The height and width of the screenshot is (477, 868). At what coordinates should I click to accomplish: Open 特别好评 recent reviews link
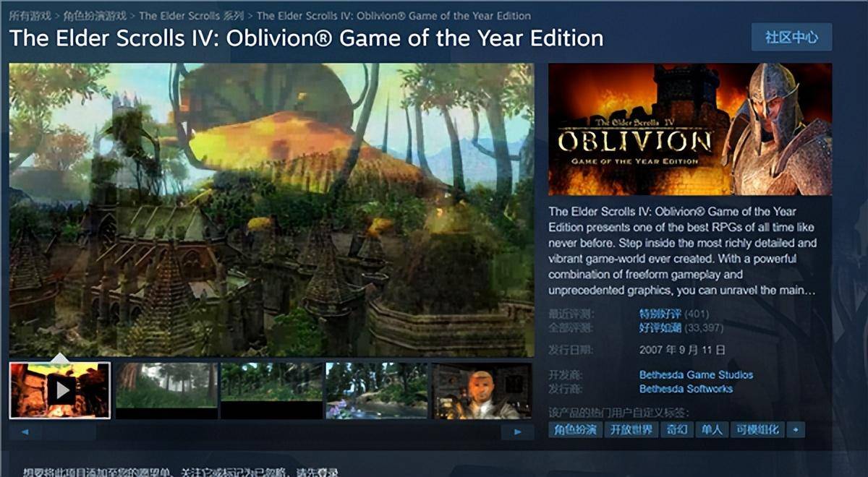(x=660, y=314)
